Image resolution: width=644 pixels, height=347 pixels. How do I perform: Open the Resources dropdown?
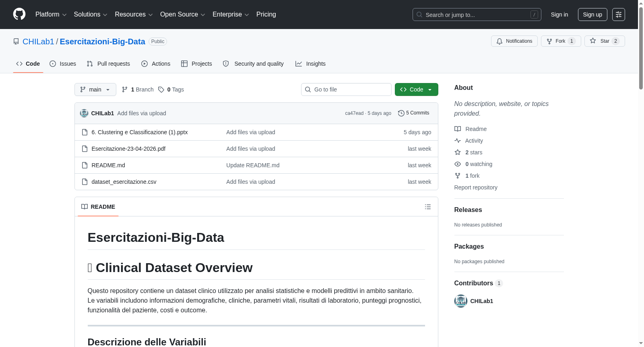[134, 15]
